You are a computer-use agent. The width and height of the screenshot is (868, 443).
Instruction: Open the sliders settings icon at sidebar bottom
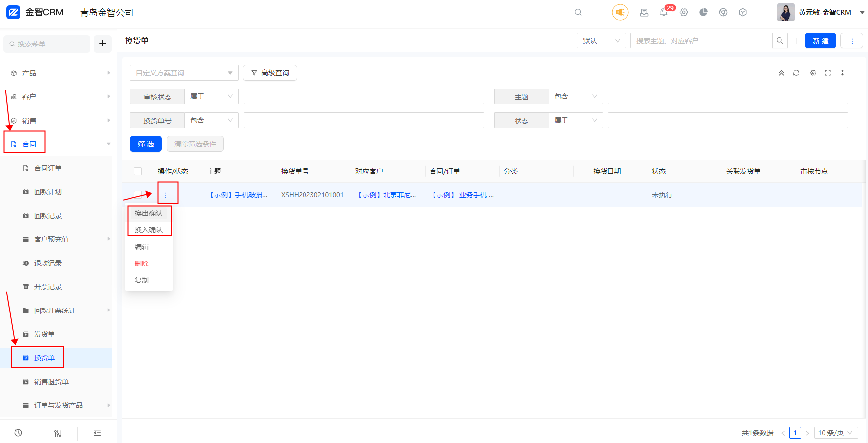(58, 433)
